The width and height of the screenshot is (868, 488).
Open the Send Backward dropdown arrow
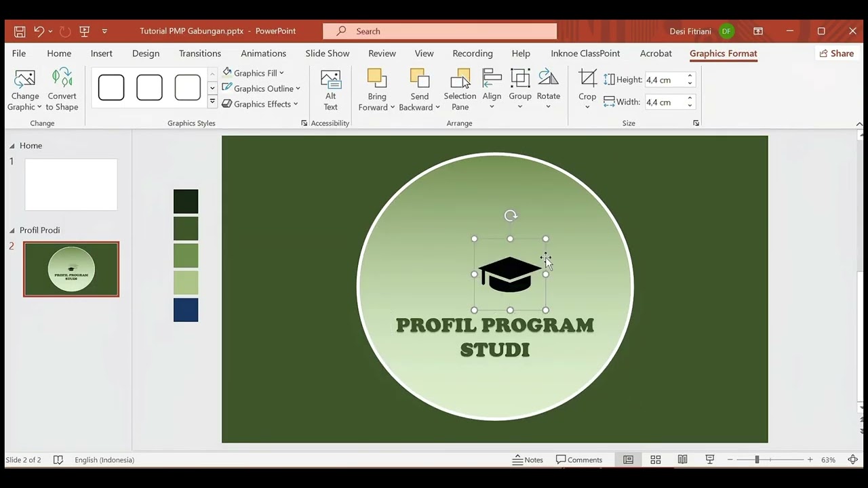tap(437, 108)
